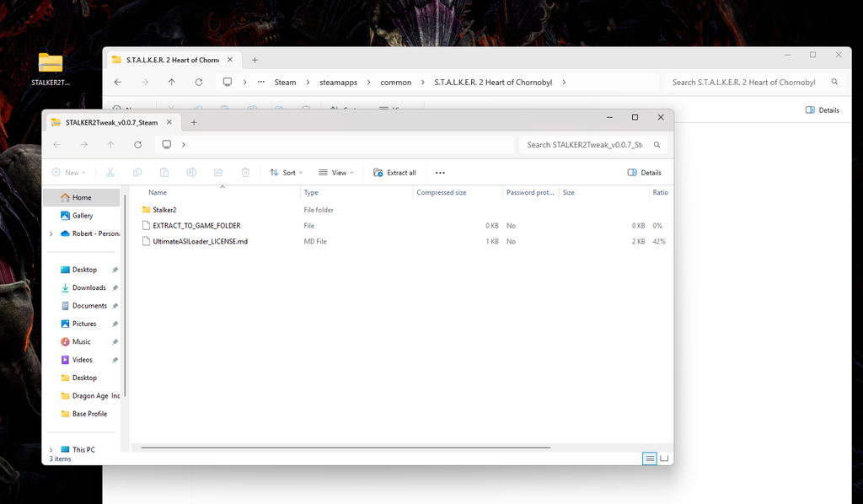This screenshot has width=863, height=504.
Task: Refresh the STALKER2Tweak window
Action: (x=137, y=145)
